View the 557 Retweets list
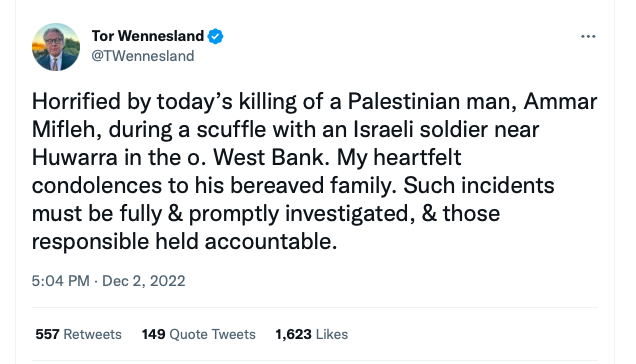The height and width of the screenshot is (364, 636). coord(78,334)
